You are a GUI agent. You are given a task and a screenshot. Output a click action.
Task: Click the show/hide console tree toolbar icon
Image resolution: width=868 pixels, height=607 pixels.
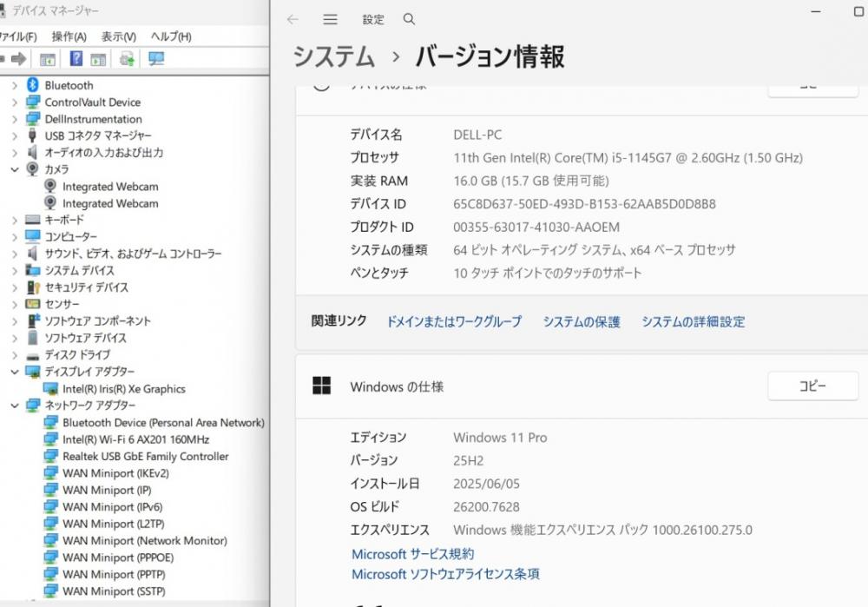[48, 59]
